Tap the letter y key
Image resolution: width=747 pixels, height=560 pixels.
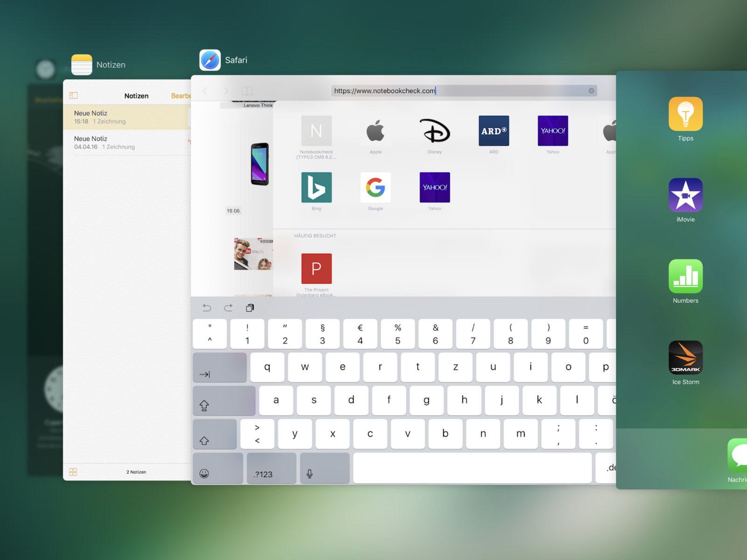[x=295, y=434]
